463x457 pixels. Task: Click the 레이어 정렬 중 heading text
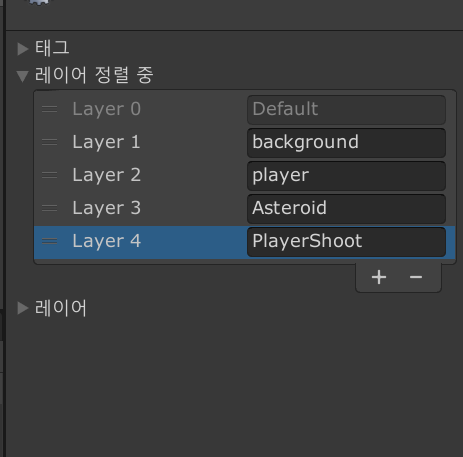[94, 75]
